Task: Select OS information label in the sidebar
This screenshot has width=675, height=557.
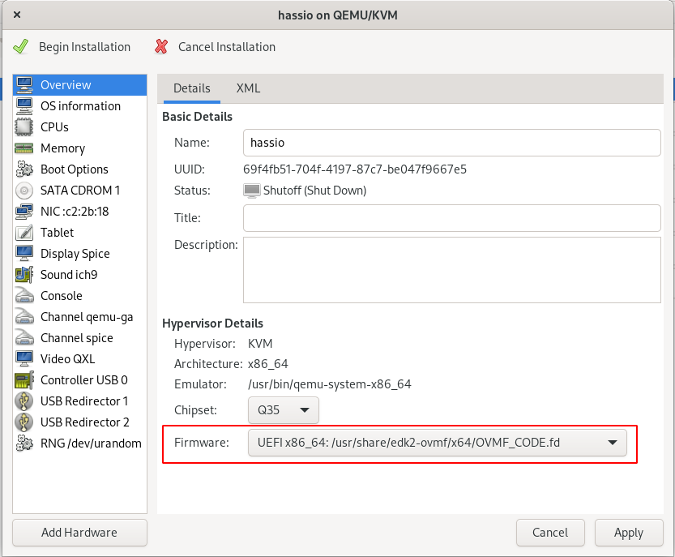Action: (81, 106)
